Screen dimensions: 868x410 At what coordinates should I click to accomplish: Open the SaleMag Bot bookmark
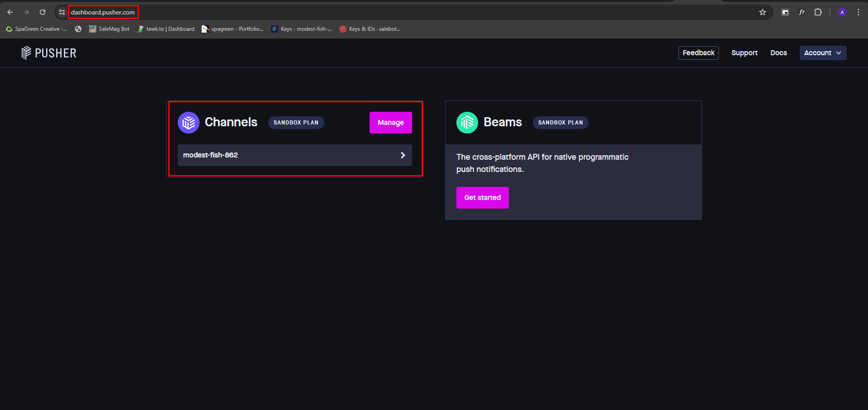tap(109, 29)
